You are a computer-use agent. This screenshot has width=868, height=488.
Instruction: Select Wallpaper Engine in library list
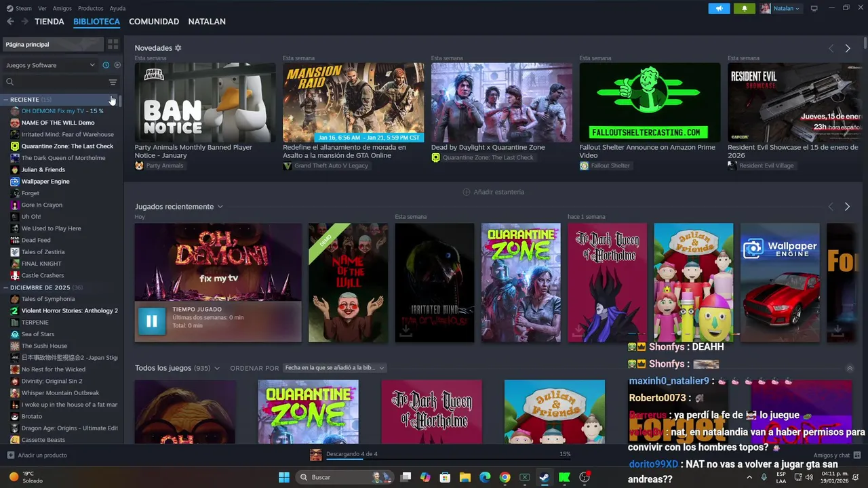click(x=45, y=182)
